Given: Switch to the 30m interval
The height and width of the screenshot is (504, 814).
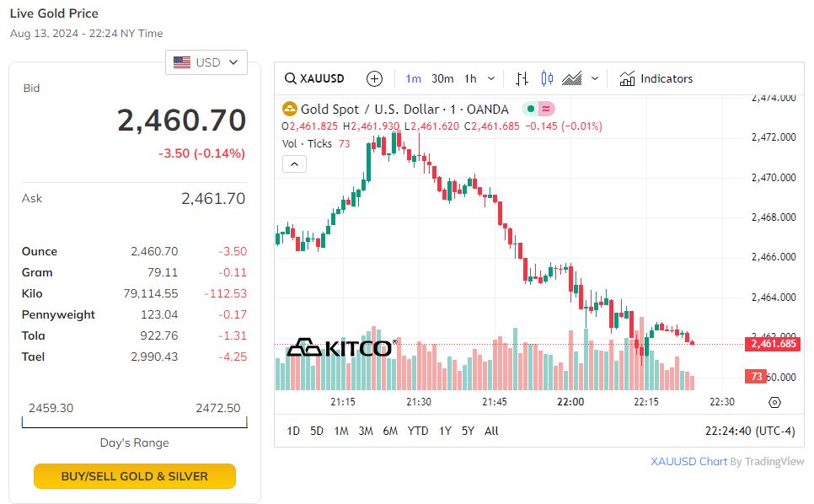Looking at the screenshot, I should coord(442,78).
